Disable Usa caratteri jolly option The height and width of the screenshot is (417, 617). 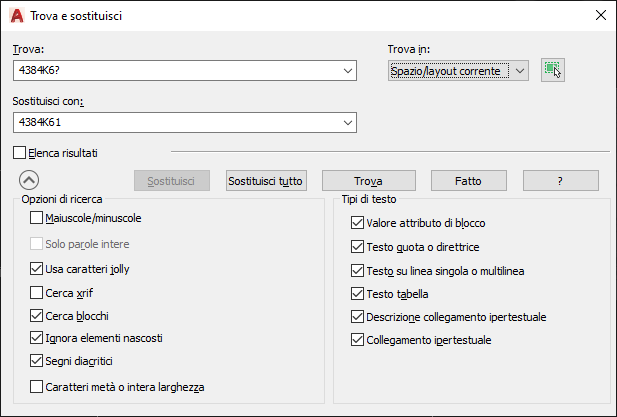[37, 268]
